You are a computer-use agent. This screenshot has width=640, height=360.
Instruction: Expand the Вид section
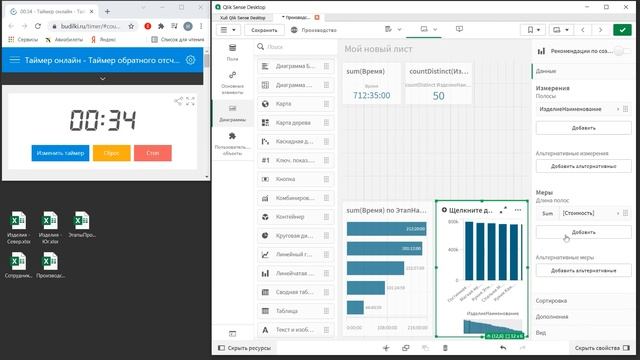pyautogui.click(x=584, y=333)
